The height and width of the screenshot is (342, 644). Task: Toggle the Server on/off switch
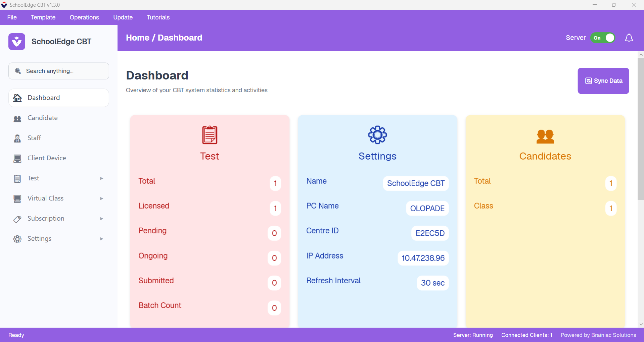[x=603, y=38]
